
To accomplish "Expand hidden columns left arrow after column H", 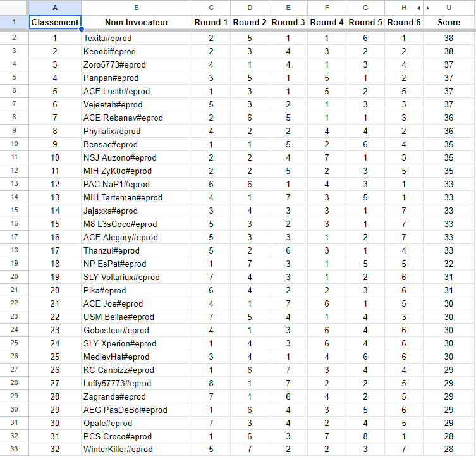I will tap(418, 8).
